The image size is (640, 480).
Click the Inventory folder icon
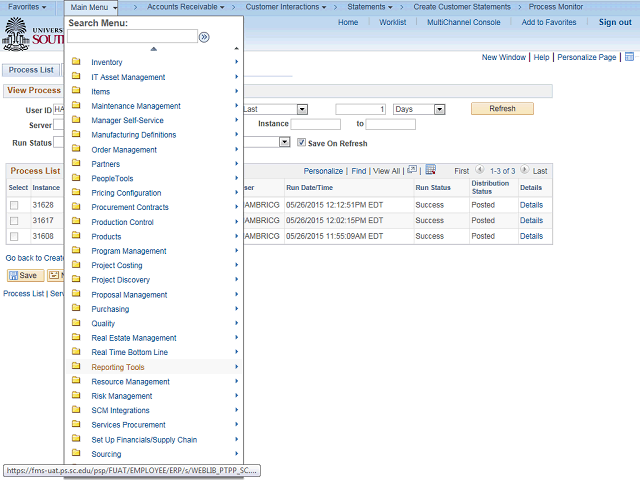coord(76,62)
